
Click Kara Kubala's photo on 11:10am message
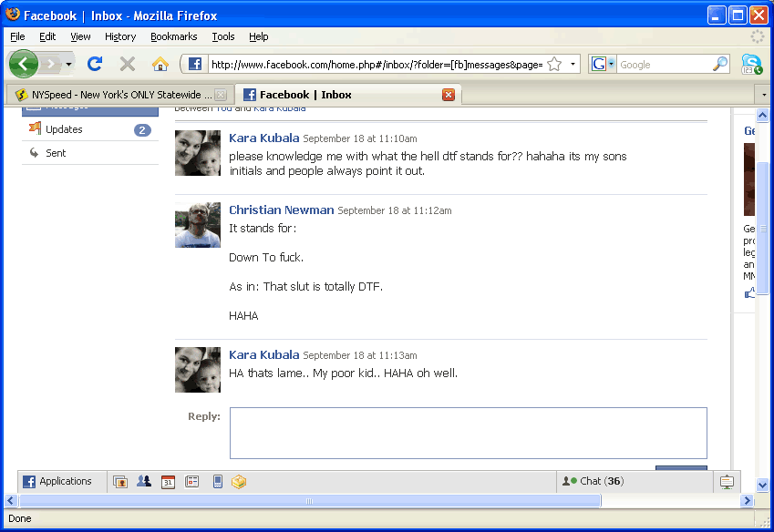click(198, 153)
